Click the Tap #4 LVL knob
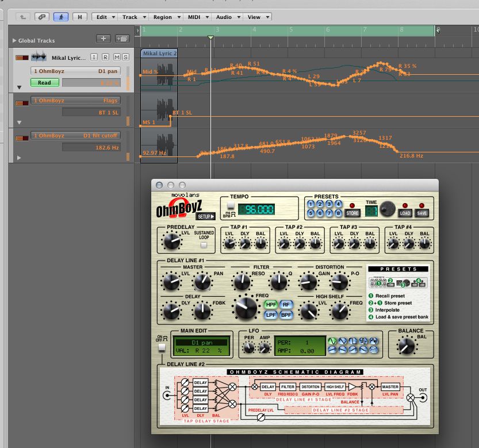Image resolution: width=479 pixels, height=448 pixels. coord(393,244)
